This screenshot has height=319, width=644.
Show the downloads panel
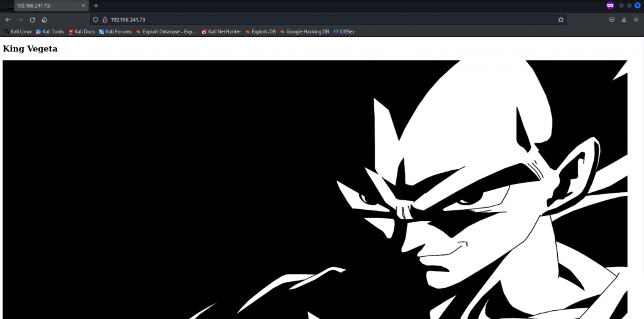624,19
